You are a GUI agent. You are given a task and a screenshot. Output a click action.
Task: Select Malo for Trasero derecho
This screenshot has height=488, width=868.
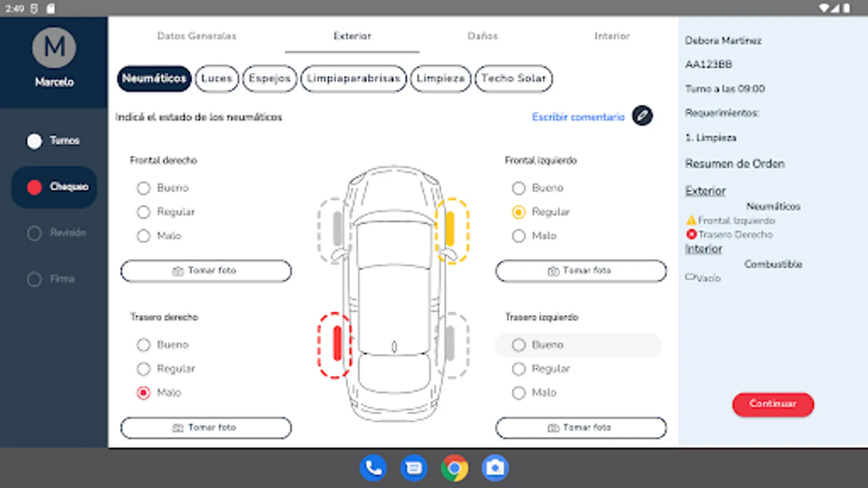pos(143,393)
